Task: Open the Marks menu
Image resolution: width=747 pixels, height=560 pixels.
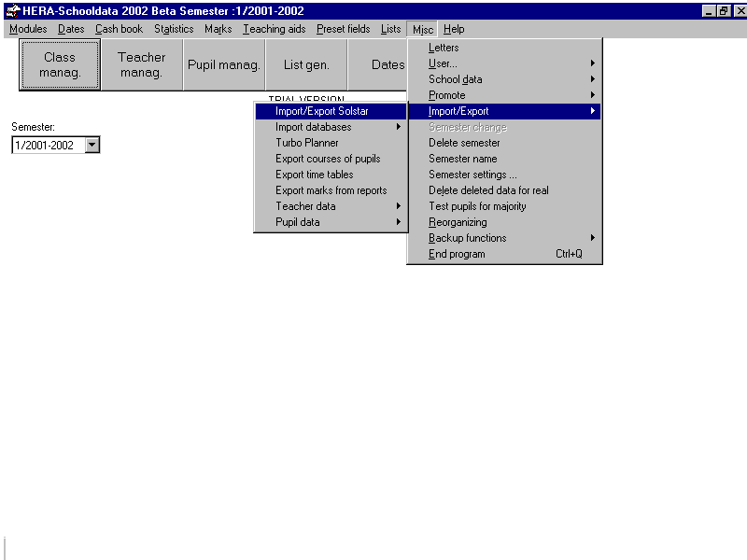Action: [218, 29]
